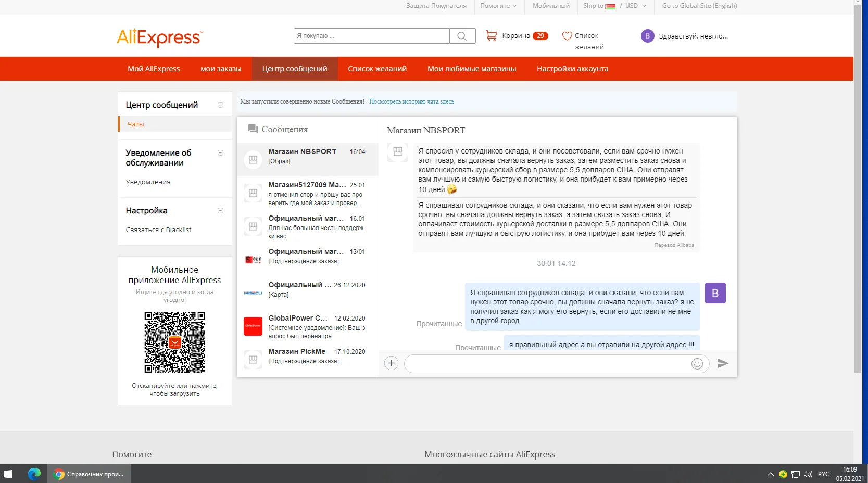Click the taskbar clock showing 16:09
Screen dimensions: 868x483
(x=850, y=474)
